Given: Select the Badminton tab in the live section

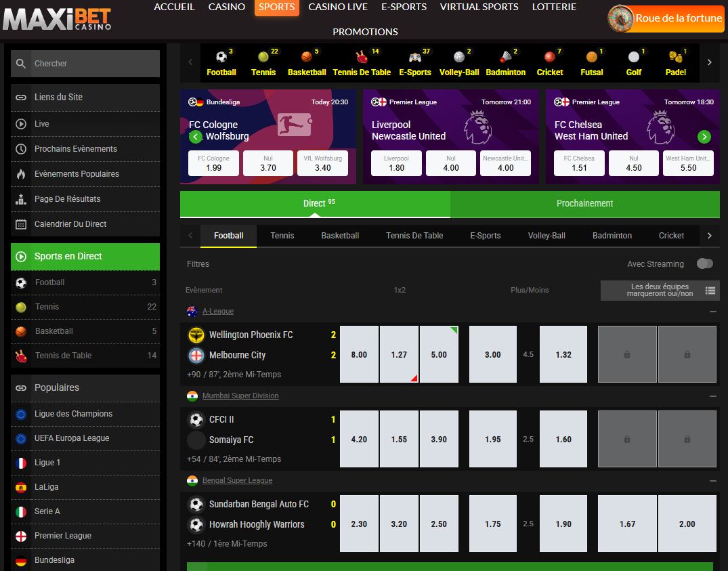Looking at the screenshot, I should click(x=612, y=236).
